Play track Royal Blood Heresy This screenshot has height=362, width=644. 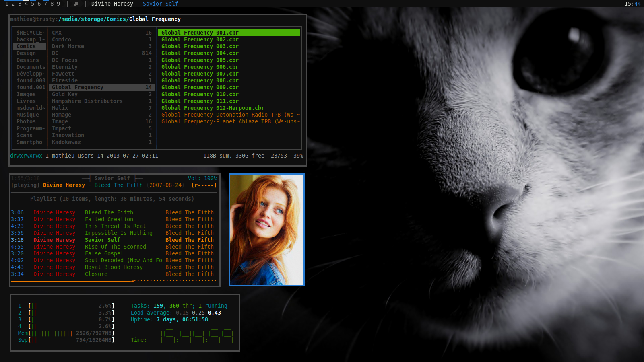[113, 267]
